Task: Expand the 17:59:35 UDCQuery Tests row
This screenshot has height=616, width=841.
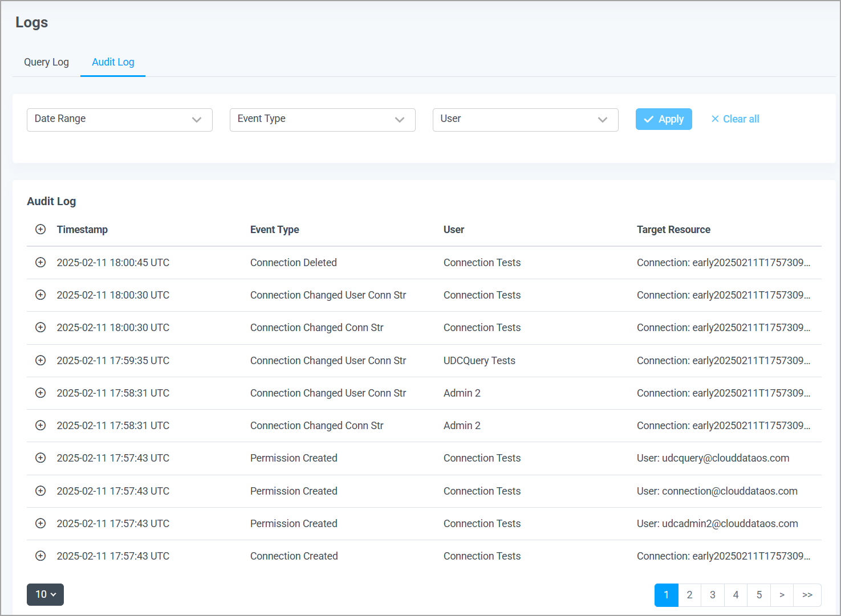Action: (40, 360)
